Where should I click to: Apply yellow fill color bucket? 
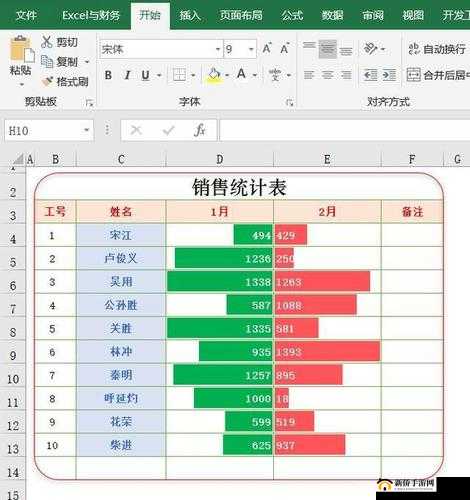tap(214, 75)
